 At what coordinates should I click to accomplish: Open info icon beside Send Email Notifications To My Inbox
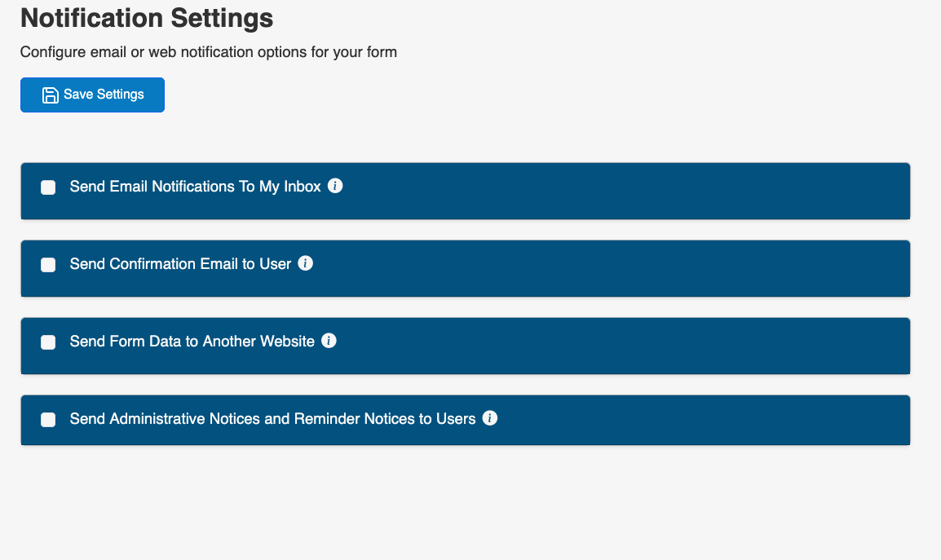tap(335, 186)
